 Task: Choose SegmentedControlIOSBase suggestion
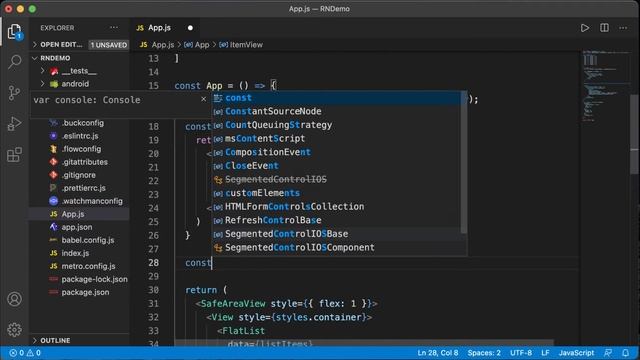(337, 234)
